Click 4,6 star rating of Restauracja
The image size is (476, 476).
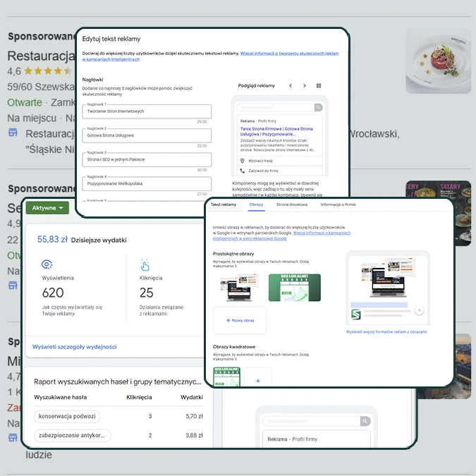(x=39, y=71)
